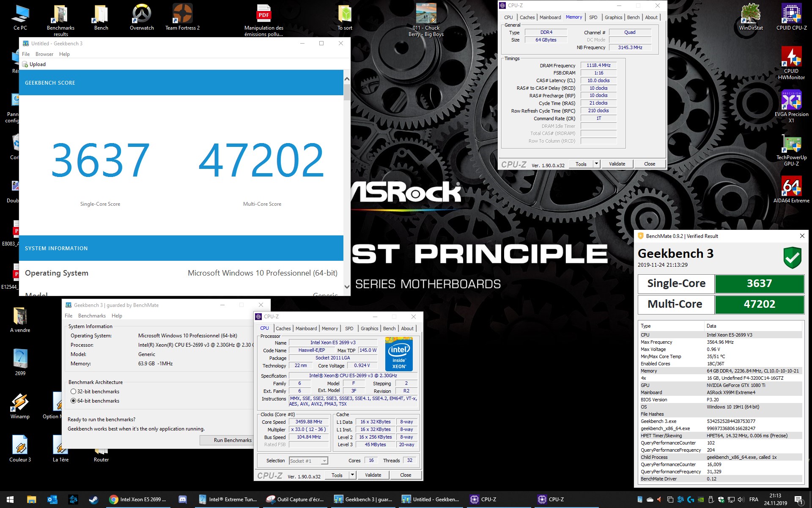
Task: Click Close in lower CPU-Z window
Action: pyautogui.click(x=406, y=475)
